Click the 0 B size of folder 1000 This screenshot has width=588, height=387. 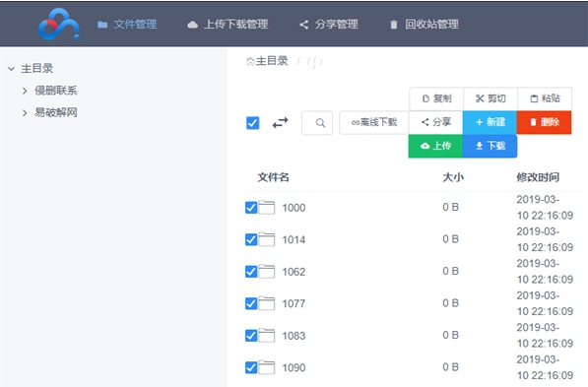click(450, 207)
